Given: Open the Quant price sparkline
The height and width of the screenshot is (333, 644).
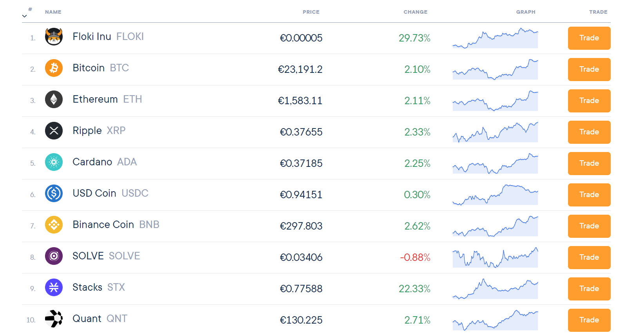Looking at the screenshot, I should pyautogui.click(x=495, y=320).
